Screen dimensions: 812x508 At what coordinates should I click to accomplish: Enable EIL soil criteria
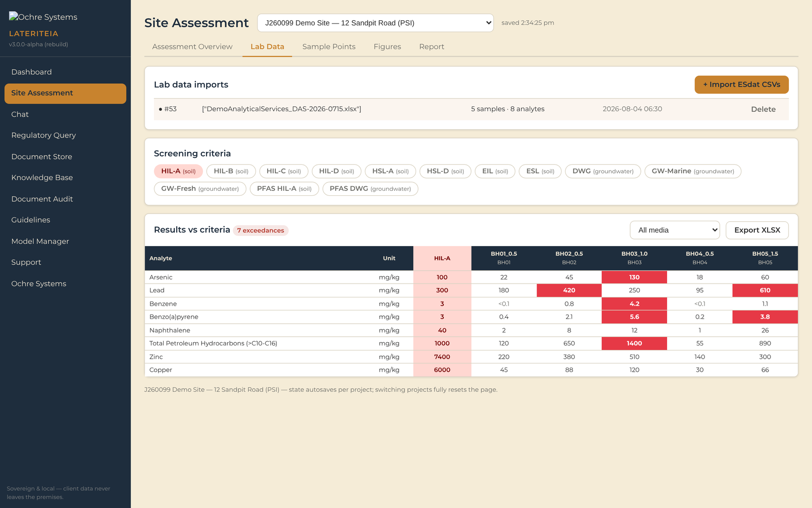click(x=495, y=171)
